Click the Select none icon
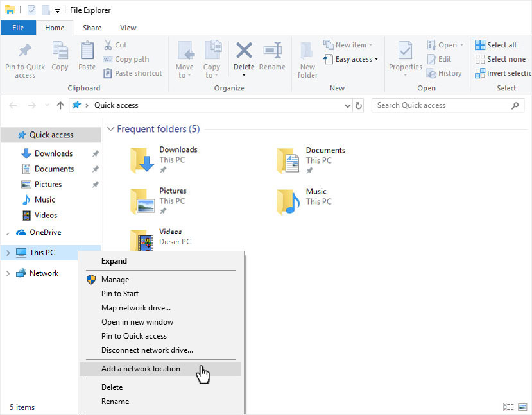Image resolution: width=532 pixels, height=415 pixels. click(x=480, y=59)
